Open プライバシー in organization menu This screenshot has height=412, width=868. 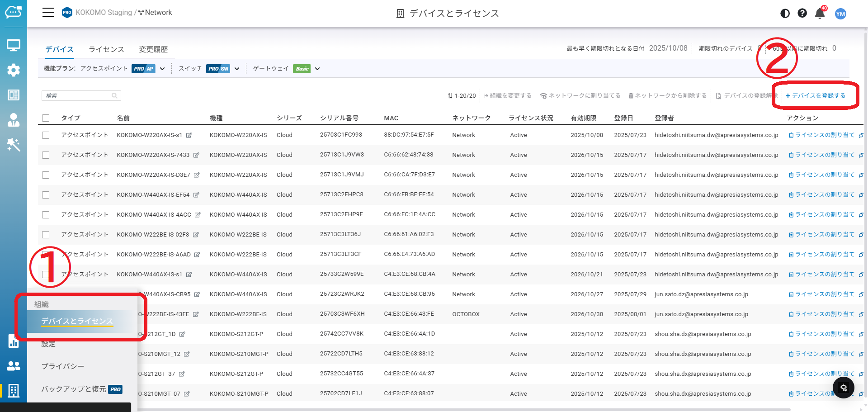tap(63, 366)
